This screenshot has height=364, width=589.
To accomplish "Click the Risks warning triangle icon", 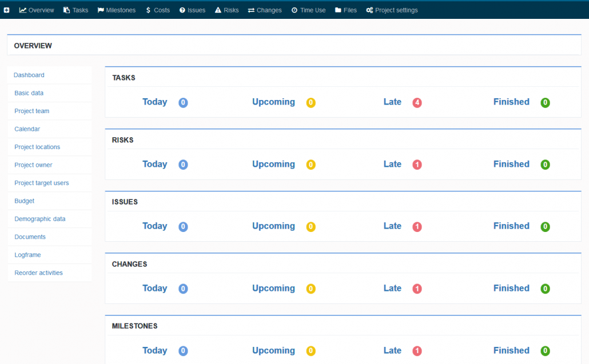I will pyautogui.click(x=218, y=10).
